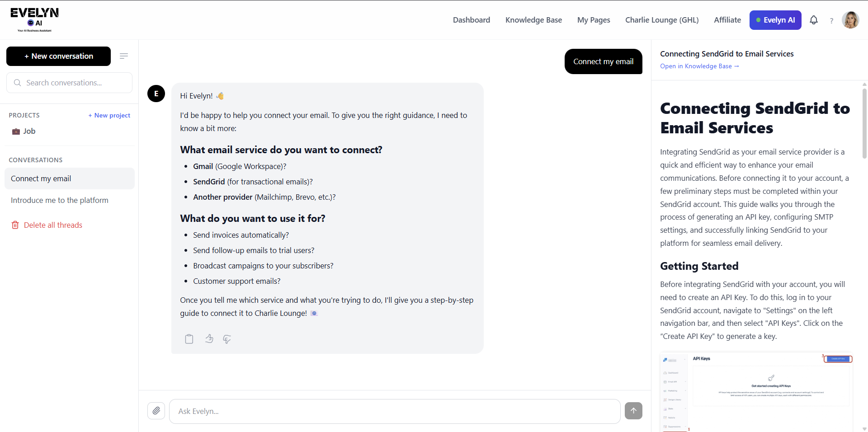Click the Gmail (Google Workspace) bullet

[240, 166]
